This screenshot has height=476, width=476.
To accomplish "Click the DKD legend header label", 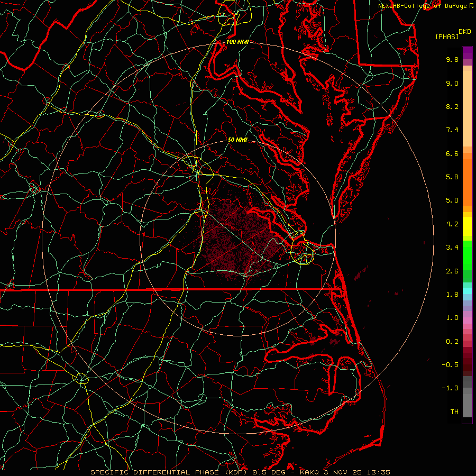I will pos(465,32).
